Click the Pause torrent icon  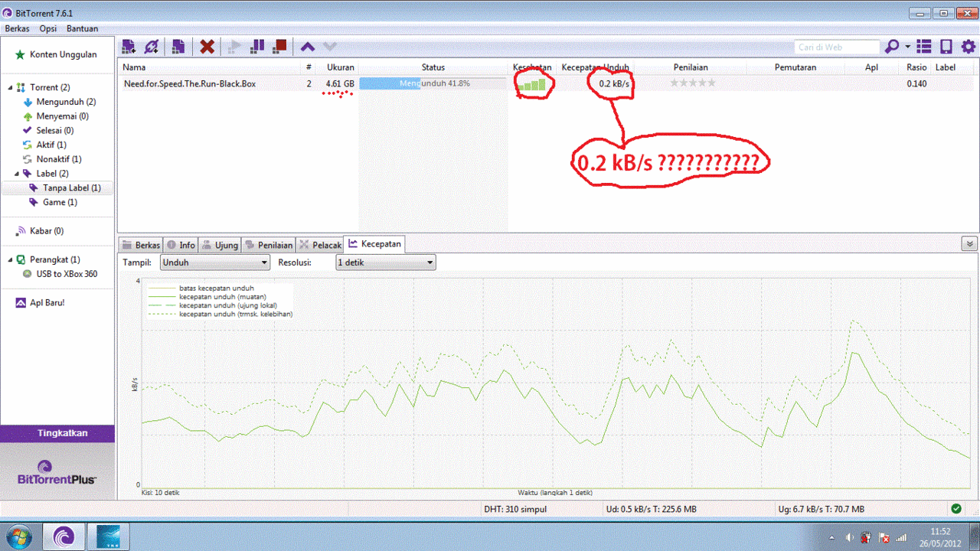point(257,47)
